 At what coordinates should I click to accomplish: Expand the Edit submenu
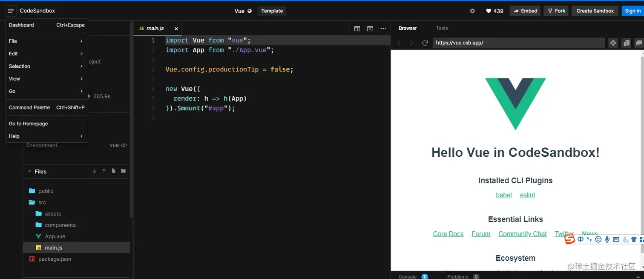pos(46,54)
